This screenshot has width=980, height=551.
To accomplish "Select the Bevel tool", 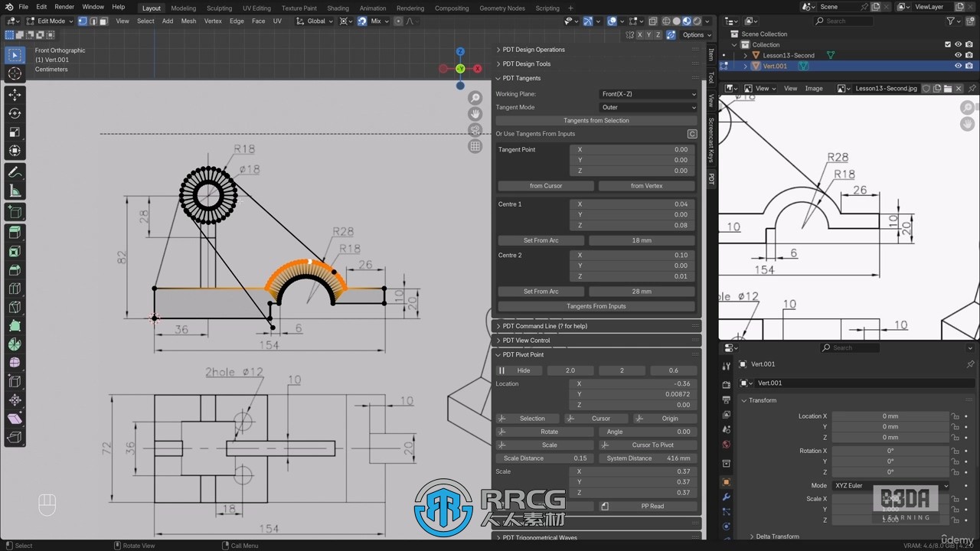I will coord(15,270).
